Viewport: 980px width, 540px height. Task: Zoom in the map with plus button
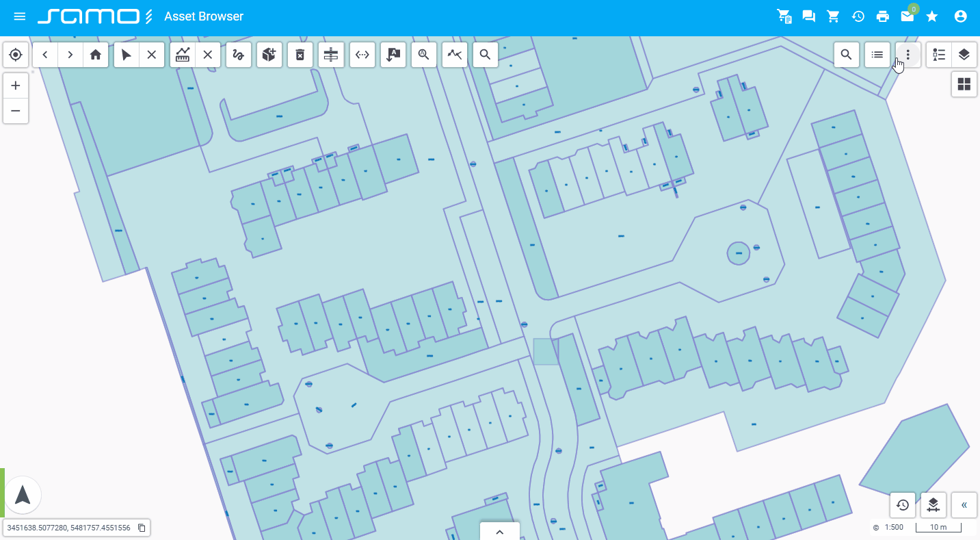coord(16,86)
